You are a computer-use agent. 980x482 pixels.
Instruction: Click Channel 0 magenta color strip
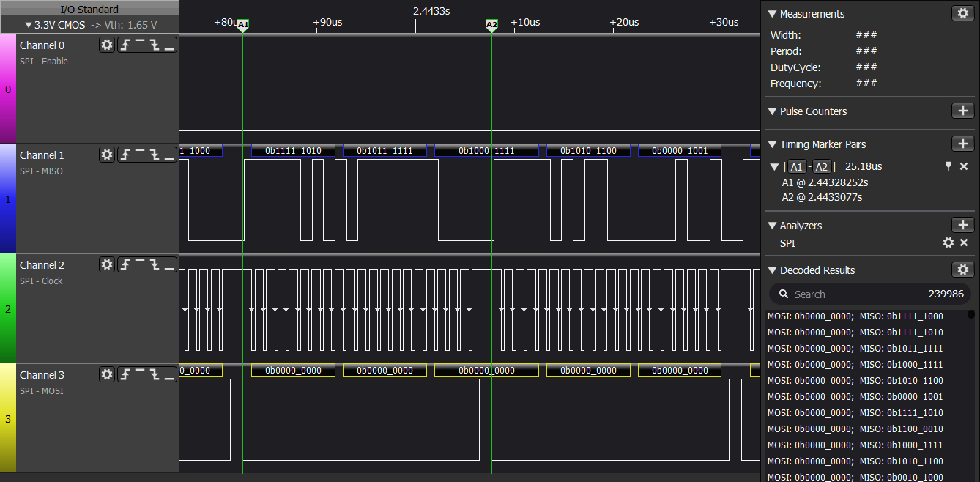coord(8,89)
